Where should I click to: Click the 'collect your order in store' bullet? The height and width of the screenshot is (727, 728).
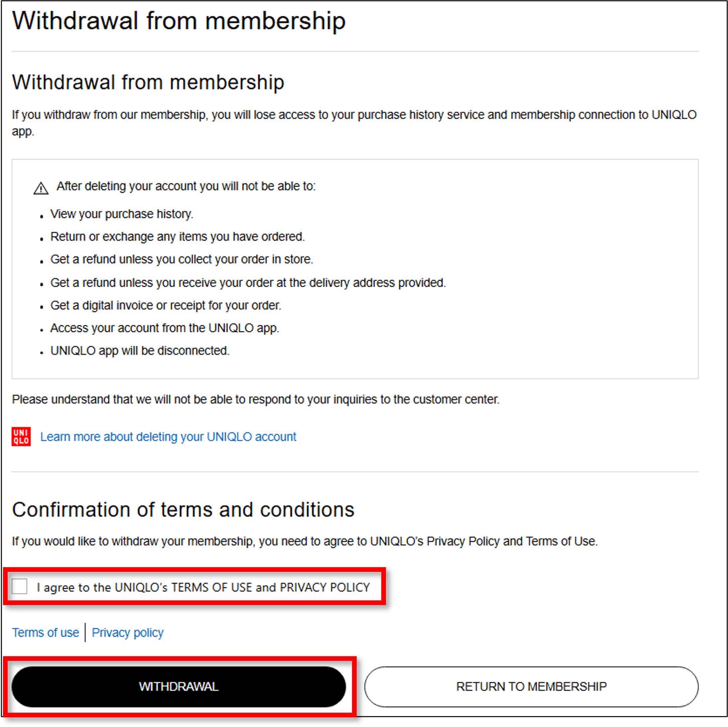click(182, 259)
